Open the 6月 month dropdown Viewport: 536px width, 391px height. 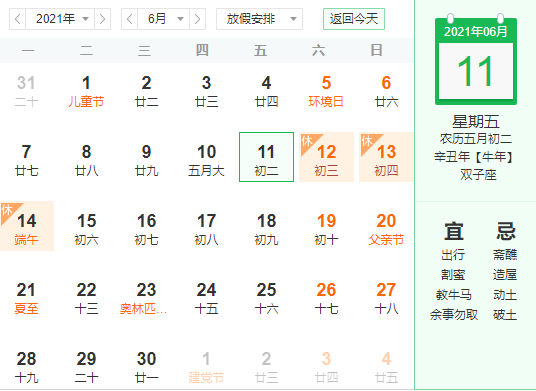[163, 19]
